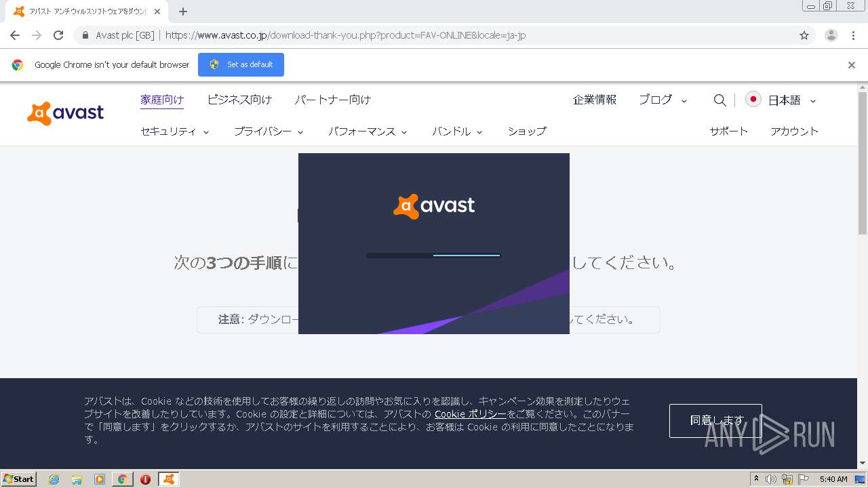The image size is (868, 488).
Task: Open a new tab with plus icon
Action: tap(183, 12)
